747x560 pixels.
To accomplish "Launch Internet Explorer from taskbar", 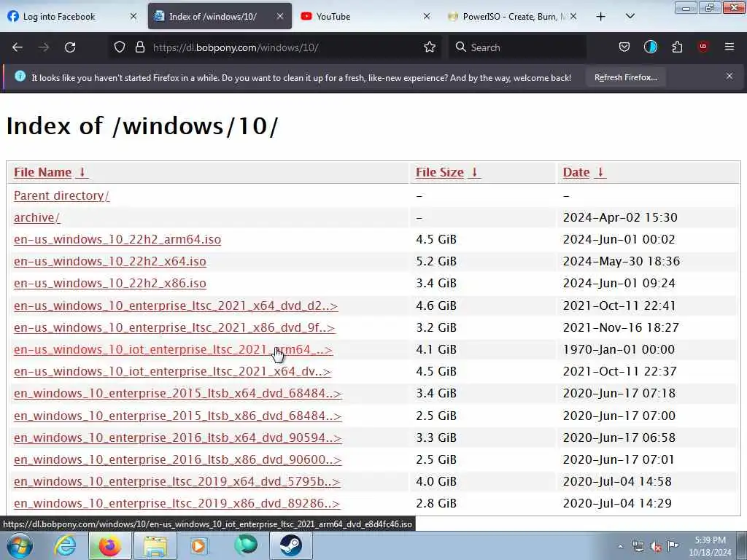I will 64,545.
